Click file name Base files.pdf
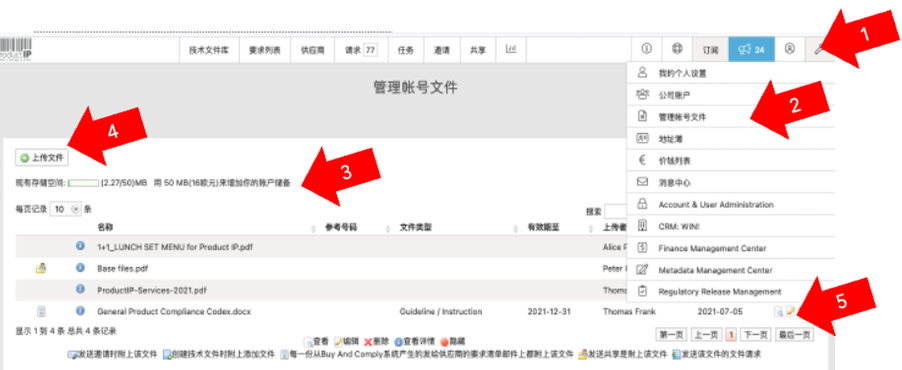Screen dimensions: 902x370 click(x=124, y=268)
